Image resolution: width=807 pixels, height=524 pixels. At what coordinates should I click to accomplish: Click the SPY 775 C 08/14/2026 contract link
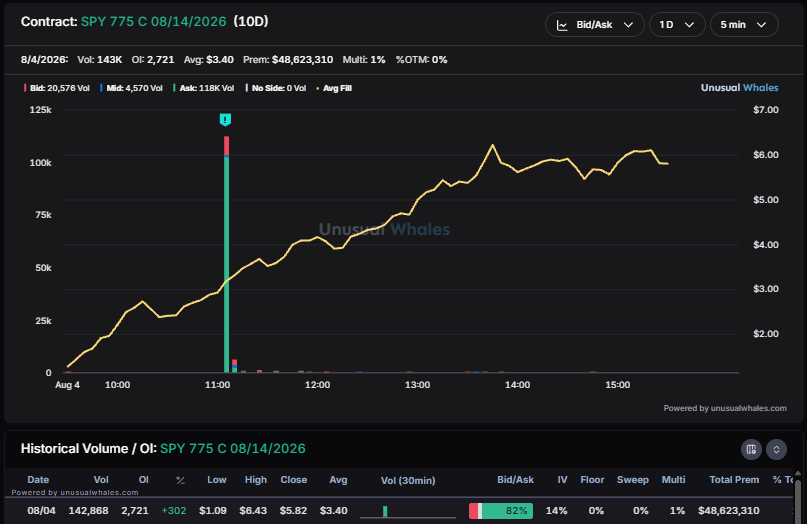[153, 22]
